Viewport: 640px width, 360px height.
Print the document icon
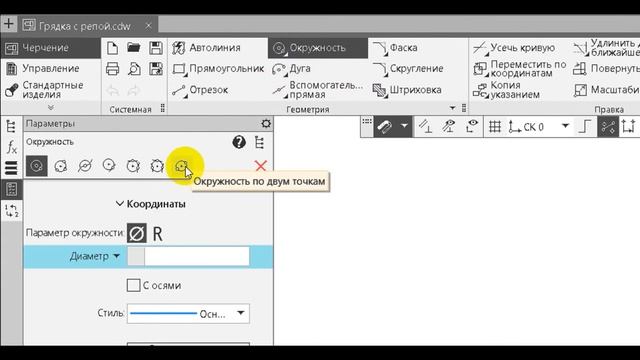coord(112,69)
